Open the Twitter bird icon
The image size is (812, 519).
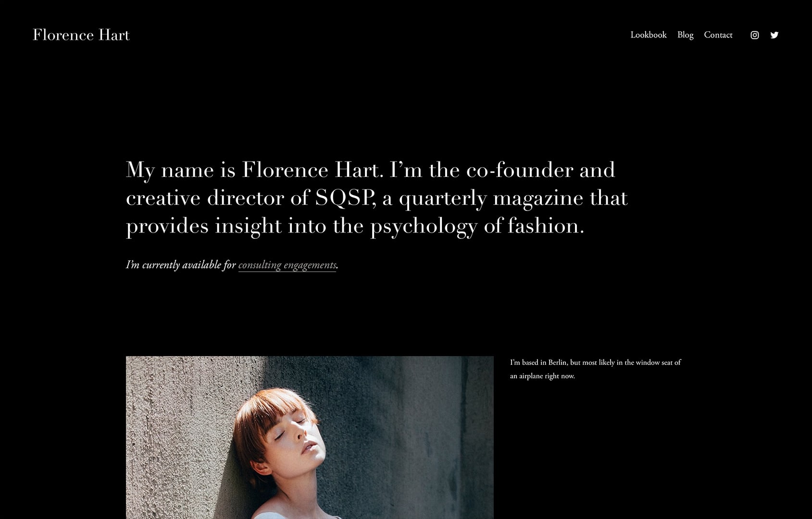coord(775,35)
